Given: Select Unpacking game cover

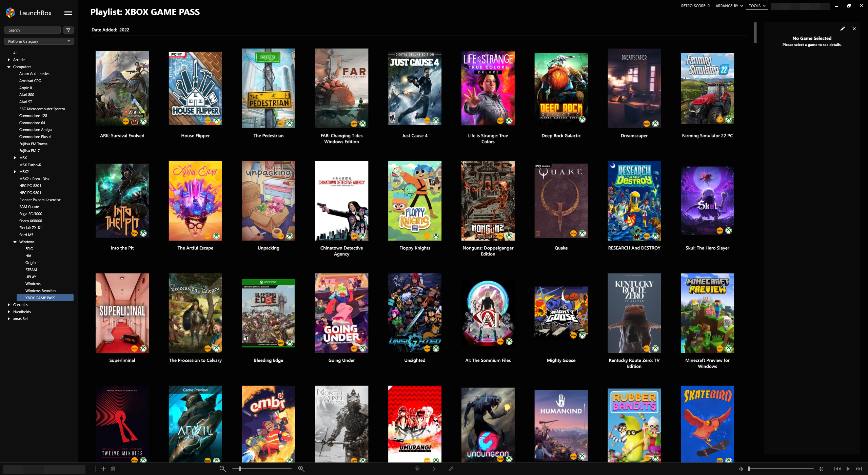Looking at the screenshot, I should pyautogui.click(x=269, y=201).
